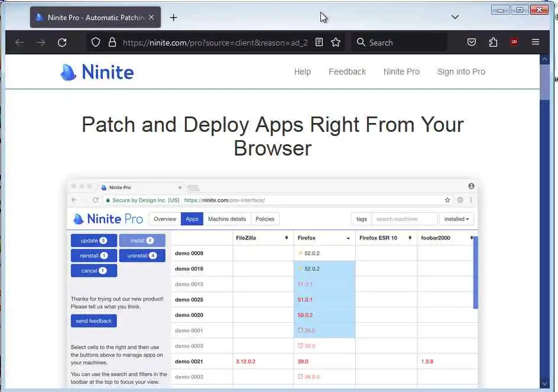Open the tracking protection shield icon

pyautogui.click(x=96, y=43)
